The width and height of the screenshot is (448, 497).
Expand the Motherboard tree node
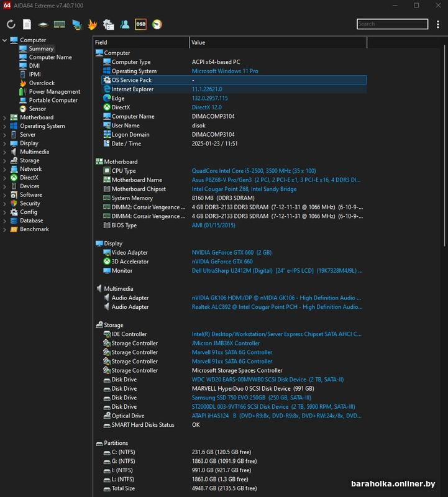(x=4, y=117)
